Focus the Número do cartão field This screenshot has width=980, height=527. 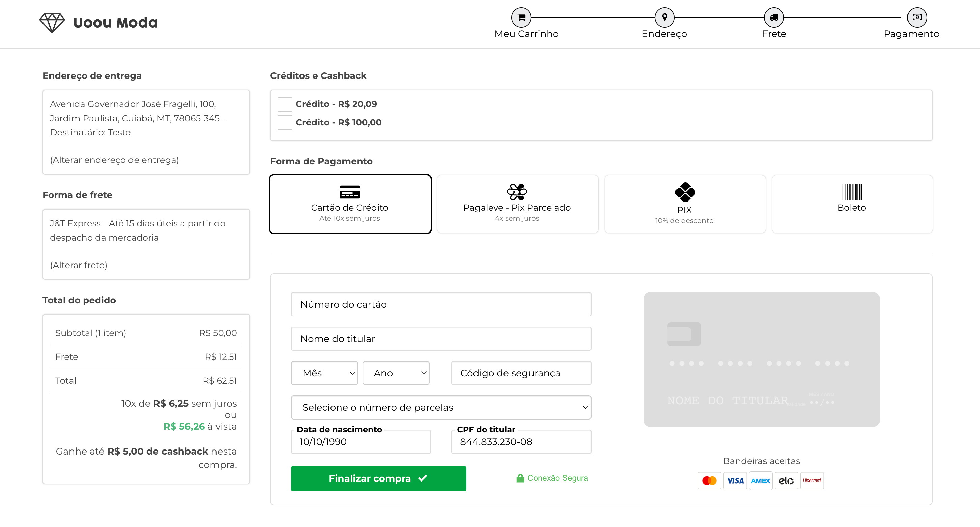440,304
